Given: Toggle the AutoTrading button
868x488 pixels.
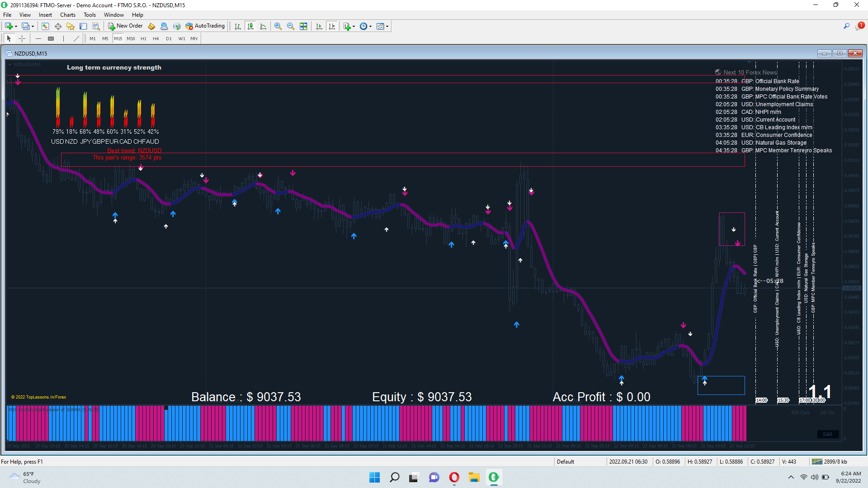Looking at the screenshot, I should point(205,26).
